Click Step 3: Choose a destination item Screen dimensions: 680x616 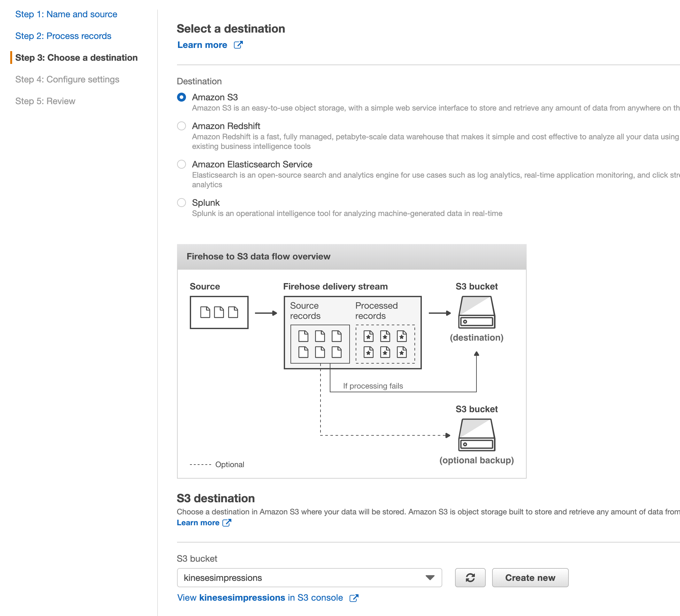point(76,58)
